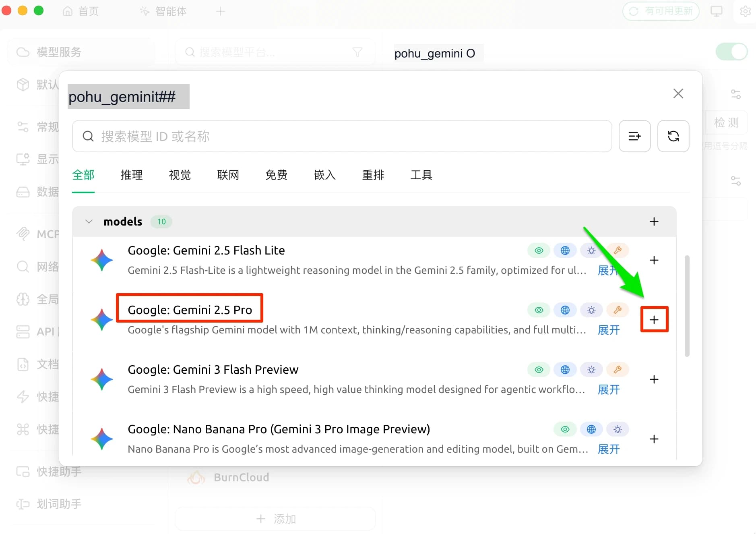Click the 有可用更新 update button
756x534 pixels.
pos(661,11)
